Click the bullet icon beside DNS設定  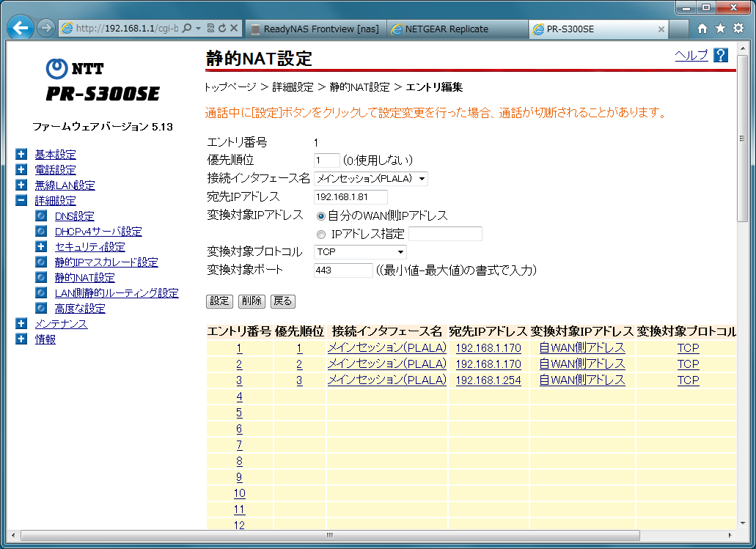pyautogui.click(x=41, y=216)
